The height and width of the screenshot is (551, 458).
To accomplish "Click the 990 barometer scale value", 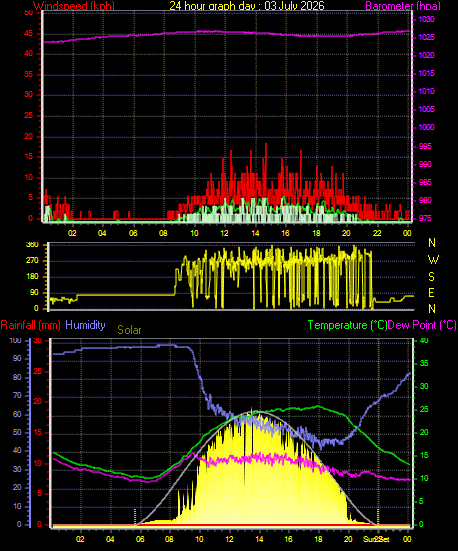I will [425, 164].
